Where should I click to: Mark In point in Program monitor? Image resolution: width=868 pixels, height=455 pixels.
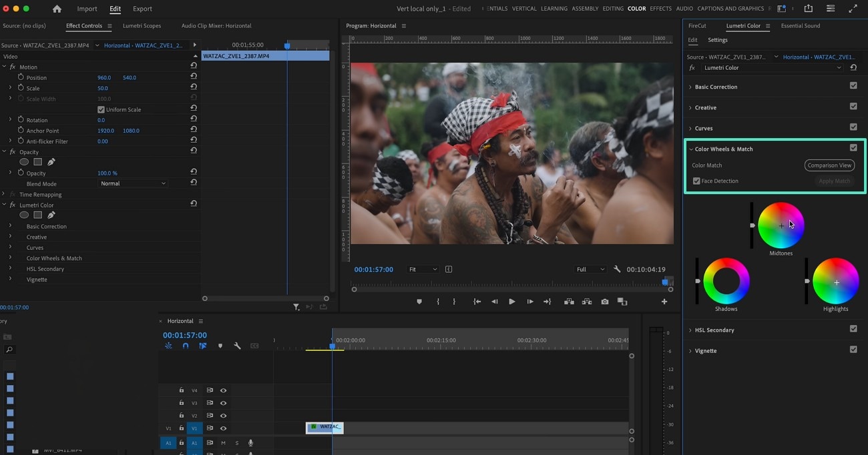pyautogui.click(x=438, y=302)
